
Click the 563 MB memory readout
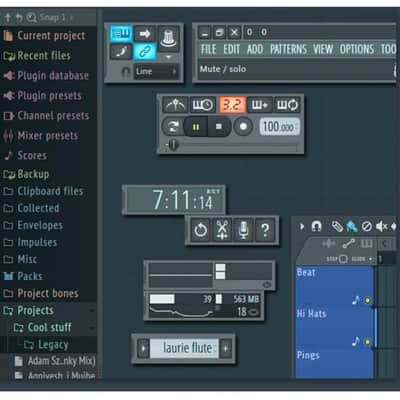246,299
